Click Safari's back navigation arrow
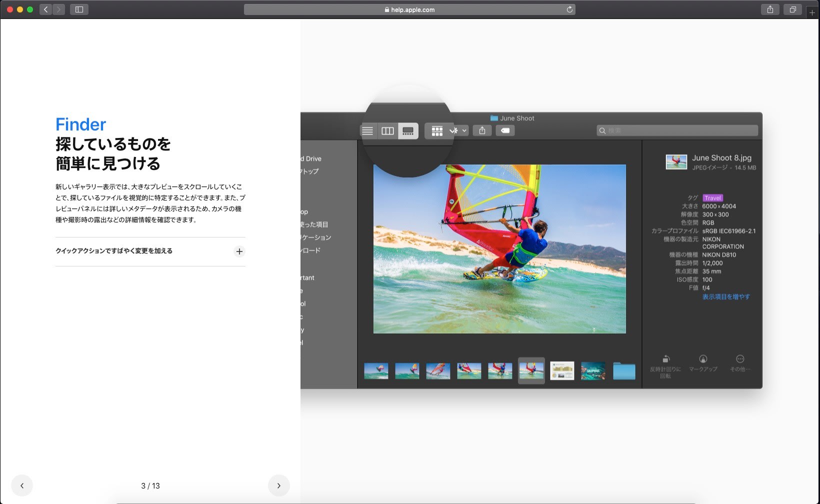Image resolution: width=820 pixels, height=504 pixels. (45, 9)
